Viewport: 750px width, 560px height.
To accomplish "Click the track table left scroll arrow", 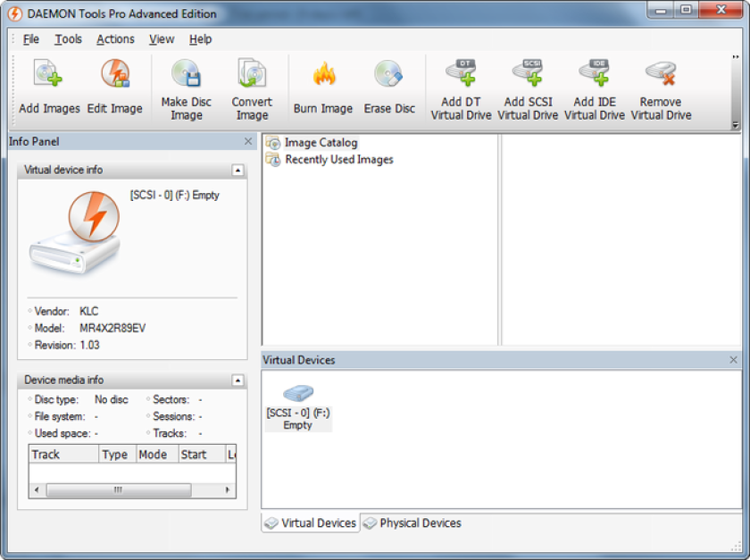I will [37, 489].
